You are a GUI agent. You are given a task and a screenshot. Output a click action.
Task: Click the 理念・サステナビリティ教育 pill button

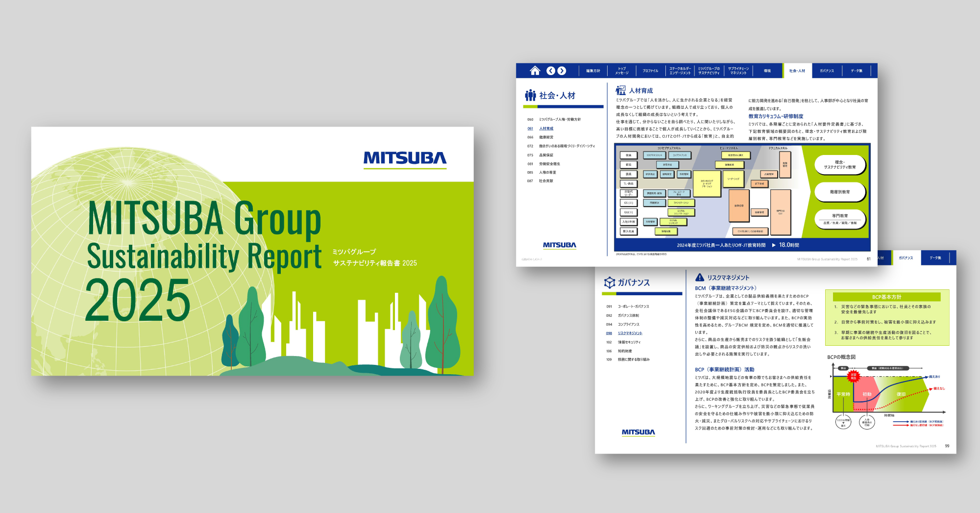click(840, 165)
